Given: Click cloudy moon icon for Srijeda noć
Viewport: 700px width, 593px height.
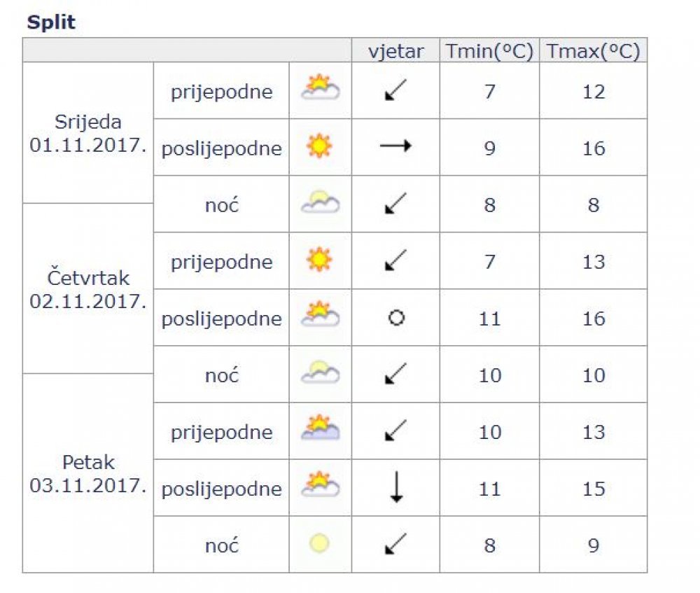Looking at the screenshot, I should click(320, 202).
